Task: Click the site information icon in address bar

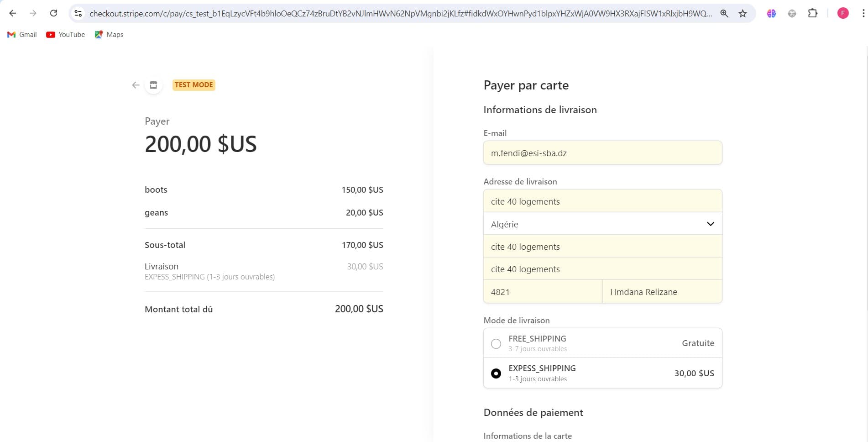Action: click(x=78, y=13)
